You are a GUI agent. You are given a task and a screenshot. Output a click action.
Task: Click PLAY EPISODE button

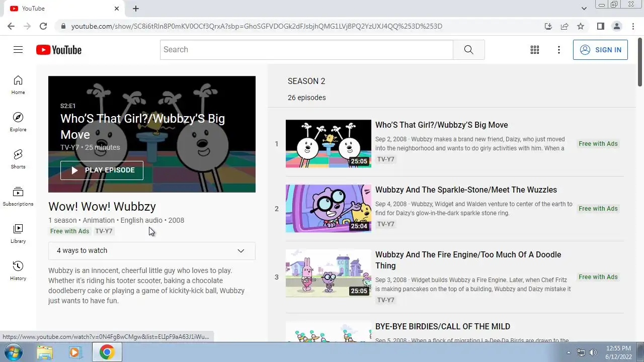(102, 170)
